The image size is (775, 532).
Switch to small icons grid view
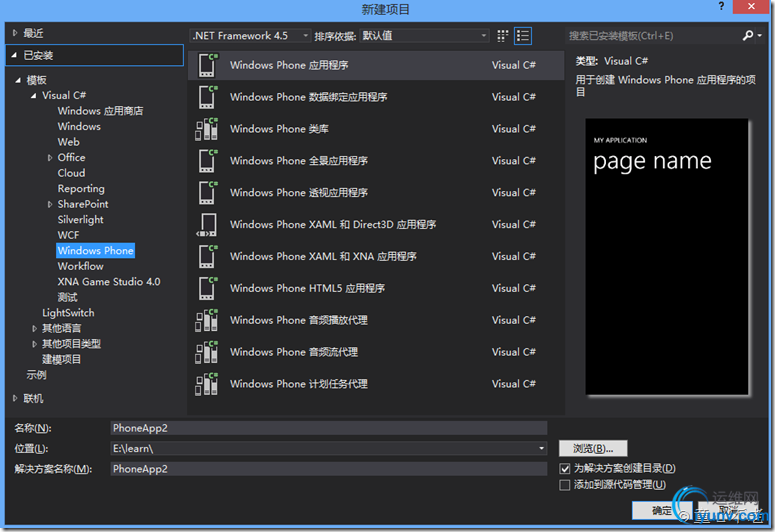(502, 36)
